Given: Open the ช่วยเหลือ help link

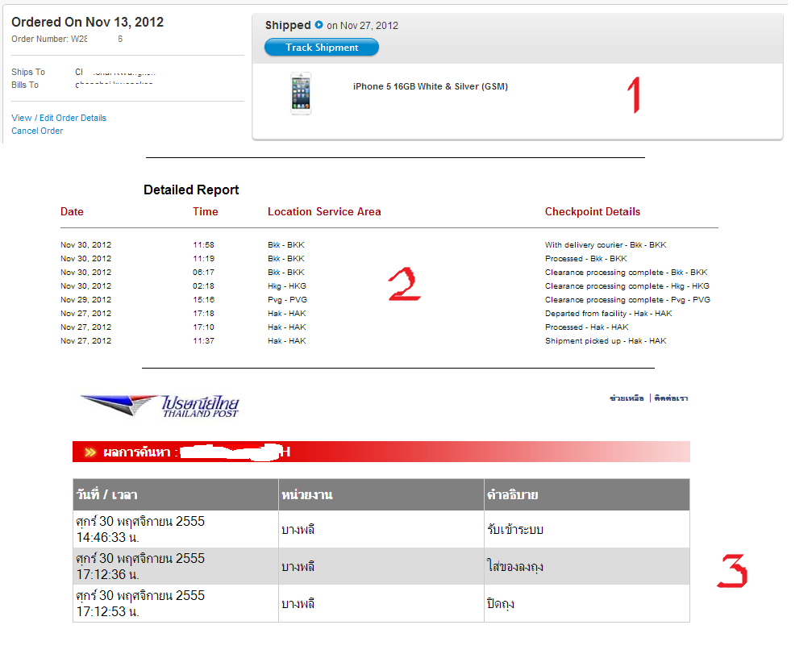Looking at the screenshot, I should click(x=627, y=398).
